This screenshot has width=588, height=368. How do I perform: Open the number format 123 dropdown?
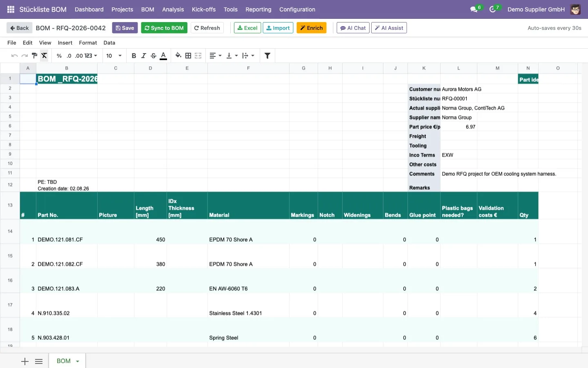click(x=91, y=56)
